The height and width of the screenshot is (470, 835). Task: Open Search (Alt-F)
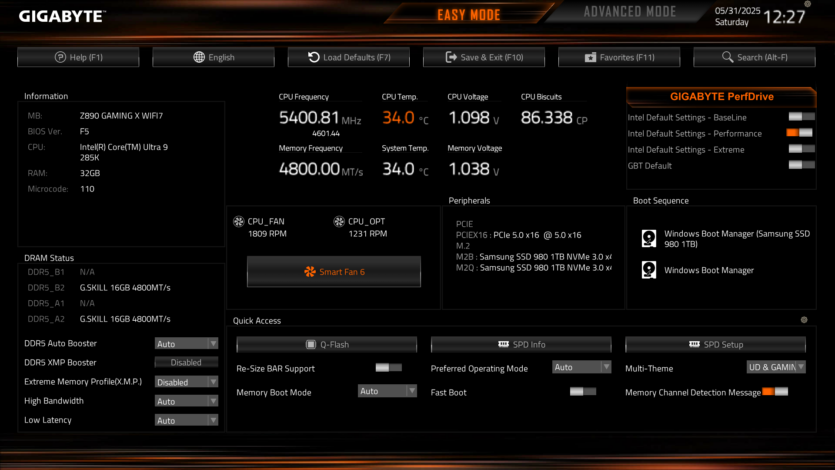click(755, 57)
